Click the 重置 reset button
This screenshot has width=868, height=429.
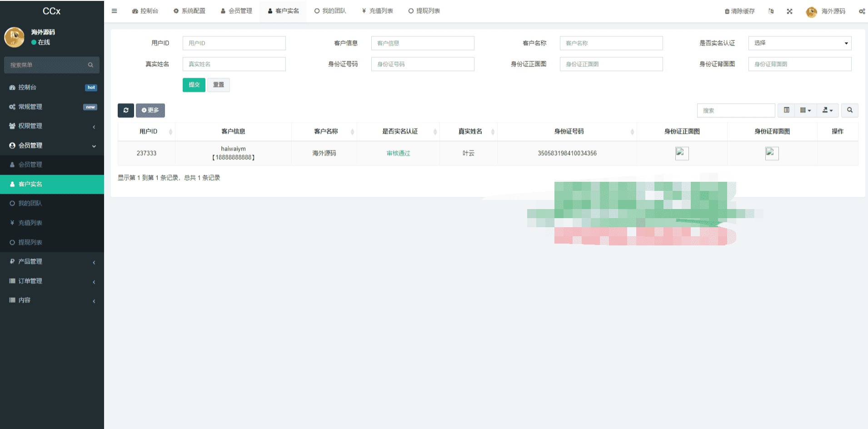[219, 85]
